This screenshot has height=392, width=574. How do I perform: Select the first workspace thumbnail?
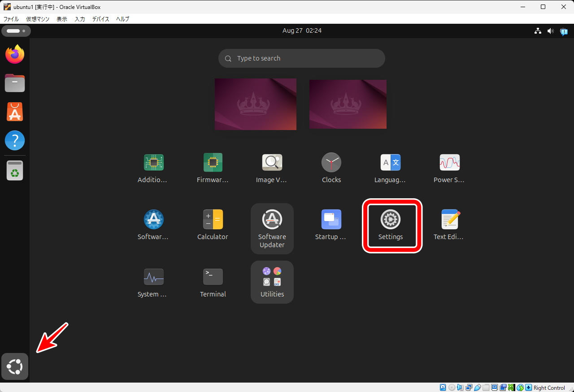pos(256,104)
